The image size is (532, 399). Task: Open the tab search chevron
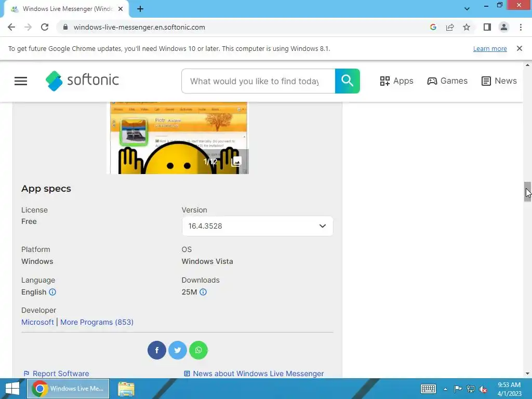point(467,9)
